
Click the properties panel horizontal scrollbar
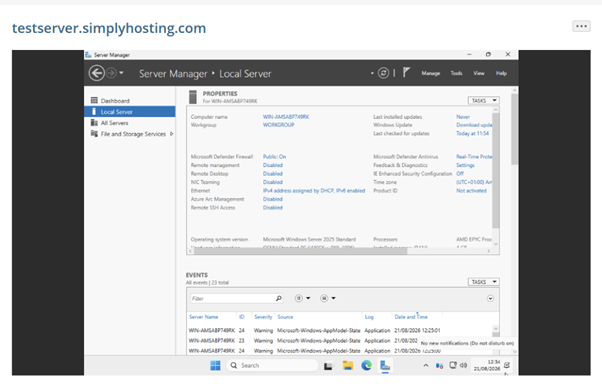[x=300, y=251]
